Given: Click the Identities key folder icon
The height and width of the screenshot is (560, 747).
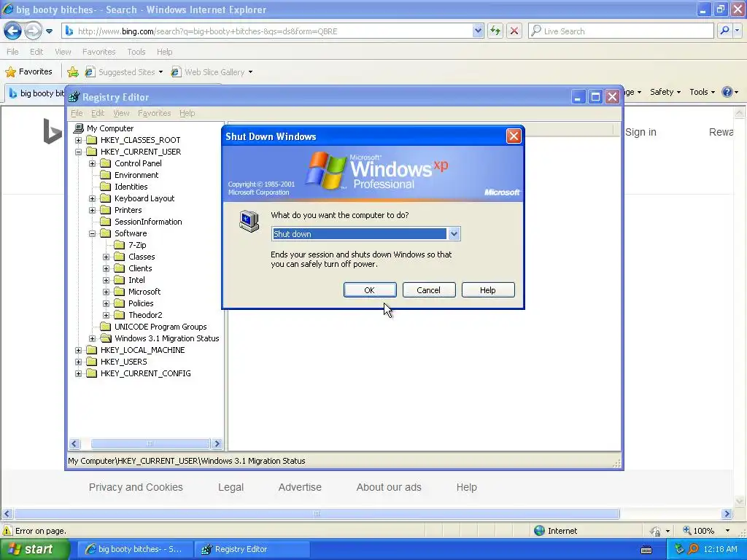Looking at the screenshot, I should click(x=105, y=187).
